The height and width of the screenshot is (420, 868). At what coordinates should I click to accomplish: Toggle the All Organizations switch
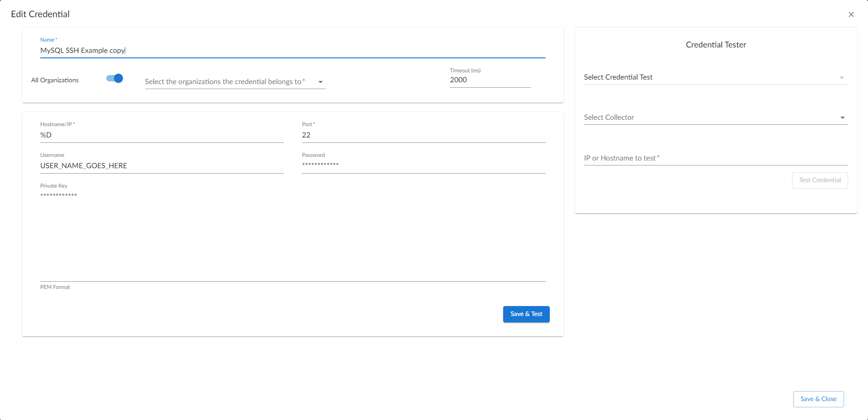point(115,79)
